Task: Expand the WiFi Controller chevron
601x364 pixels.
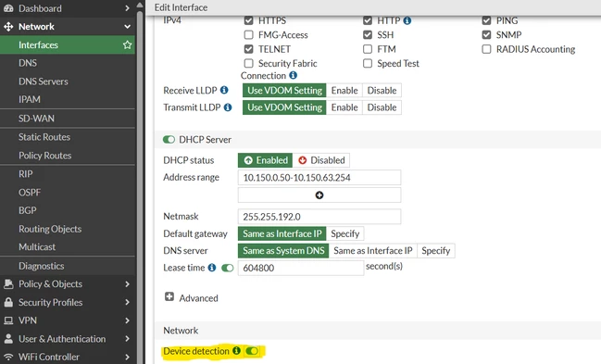Action: click(127, 357)
